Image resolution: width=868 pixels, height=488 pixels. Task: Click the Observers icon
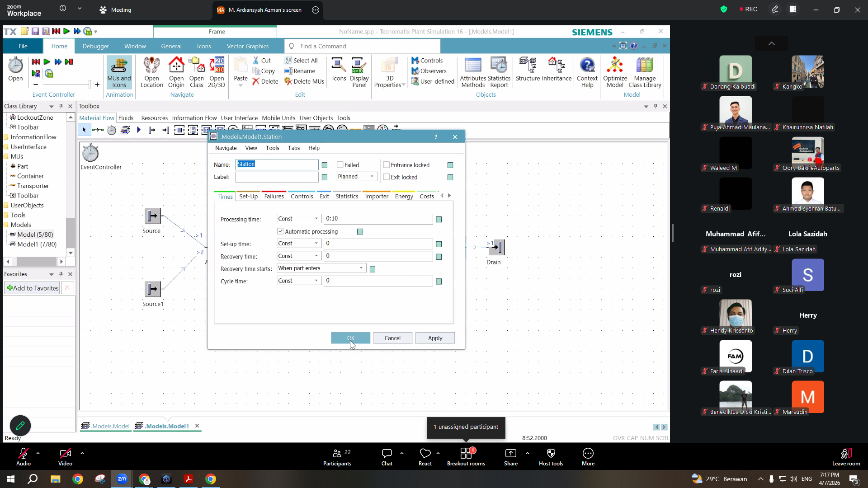point(415,71)
